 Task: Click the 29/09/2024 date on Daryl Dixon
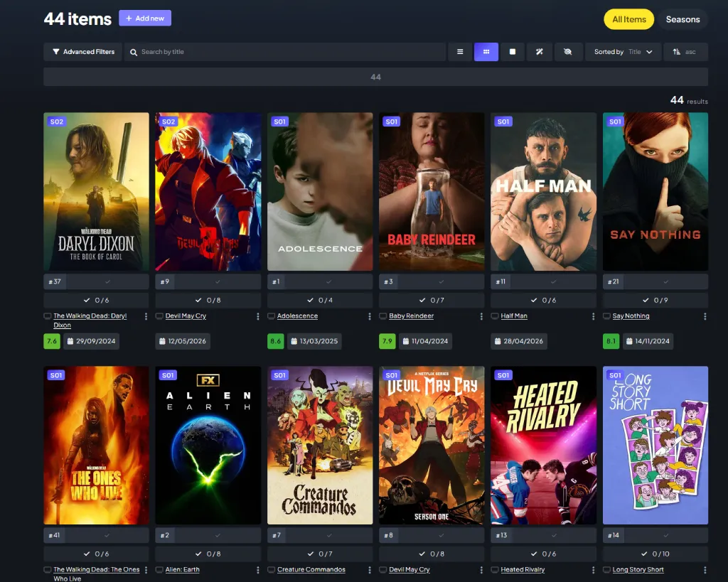92,341
